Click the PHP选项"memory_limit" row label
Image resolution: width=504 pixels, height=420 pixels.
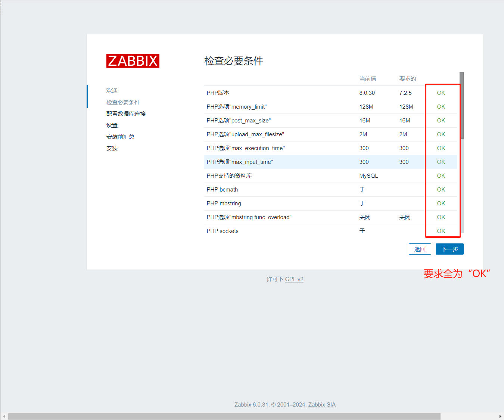(x=237, y=107)
